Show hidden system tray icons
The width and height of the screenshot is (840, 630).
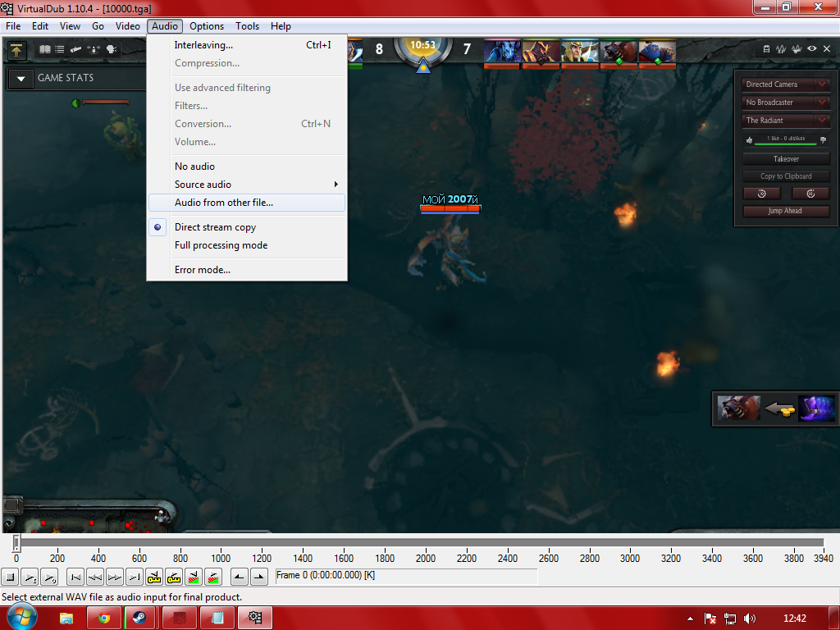[x=690, y=619]
